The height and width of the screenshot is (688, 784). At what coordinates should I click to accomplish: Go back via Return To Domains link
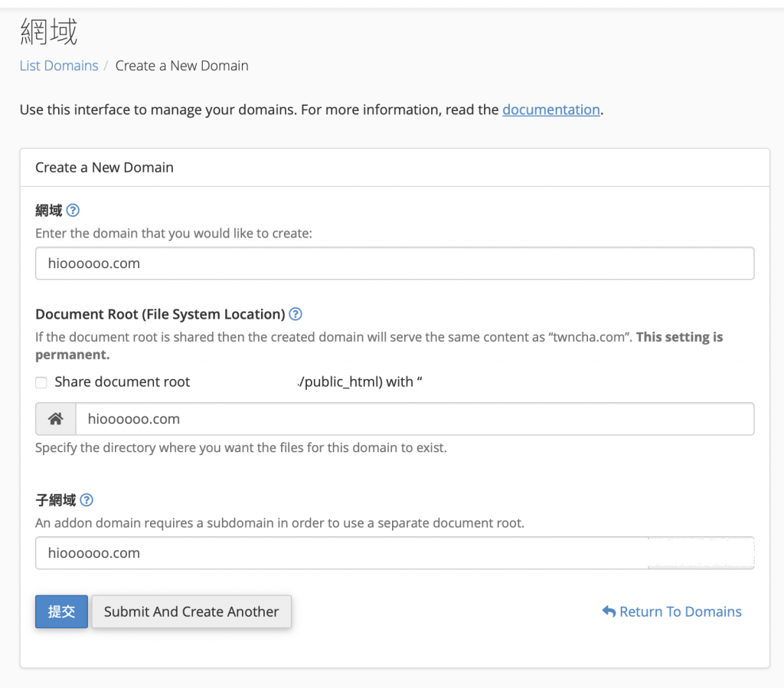click(680, 611)
